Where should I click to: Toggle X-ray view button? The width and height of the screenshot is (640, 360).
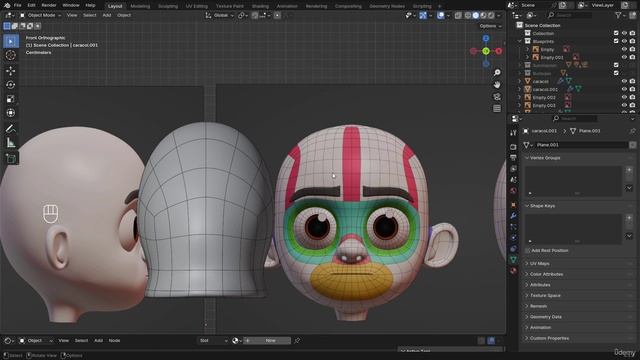pyautogui.click(x=458, y=16)
